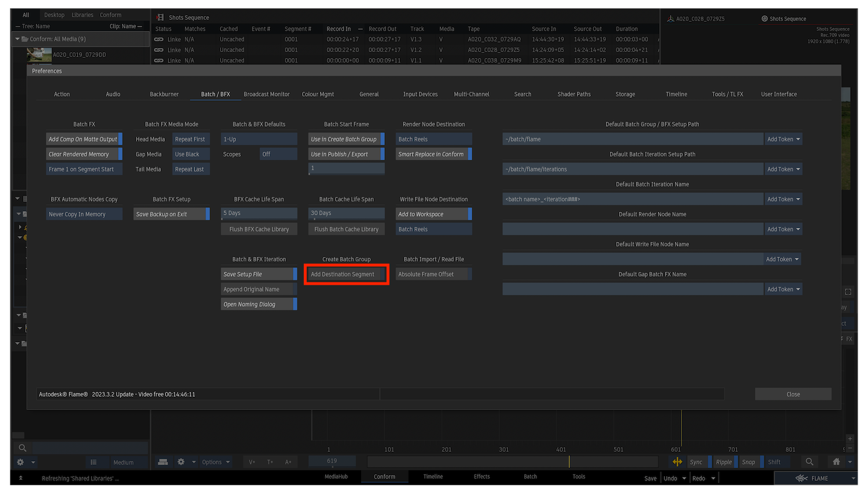Click the link icon on segment A020_C028_0729Z5

point(159,50)
